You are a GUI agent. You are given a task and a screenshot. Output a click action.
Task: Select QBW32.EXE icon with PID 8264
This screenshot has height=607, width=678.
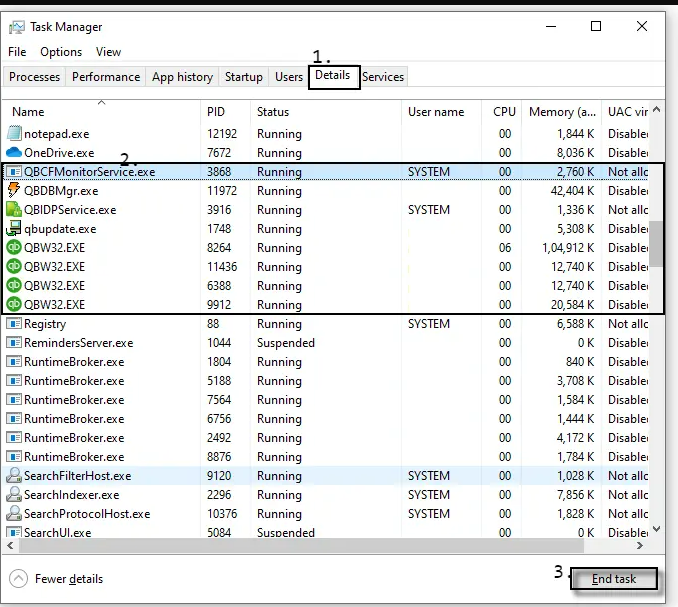[14, 247]
